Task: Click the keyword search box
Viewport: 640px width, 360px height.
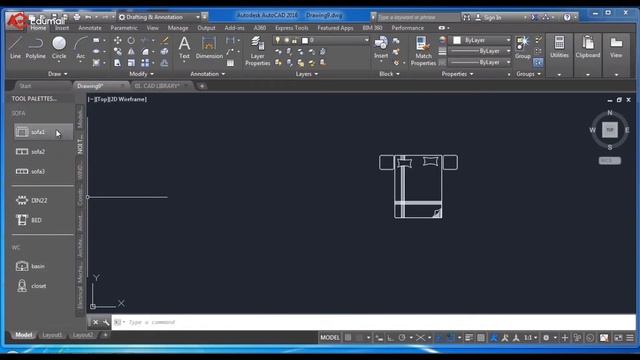Action: pos(418,18)
